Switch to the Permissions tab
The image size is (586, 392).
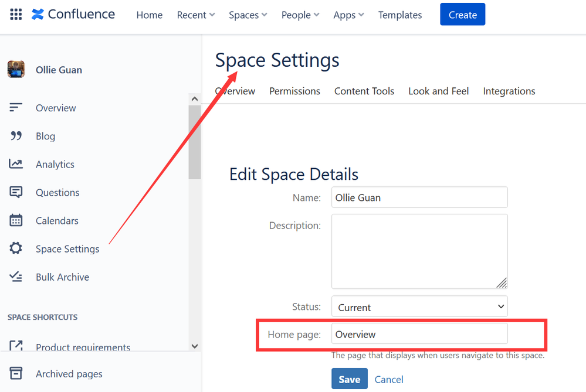[x=294, y=91]
